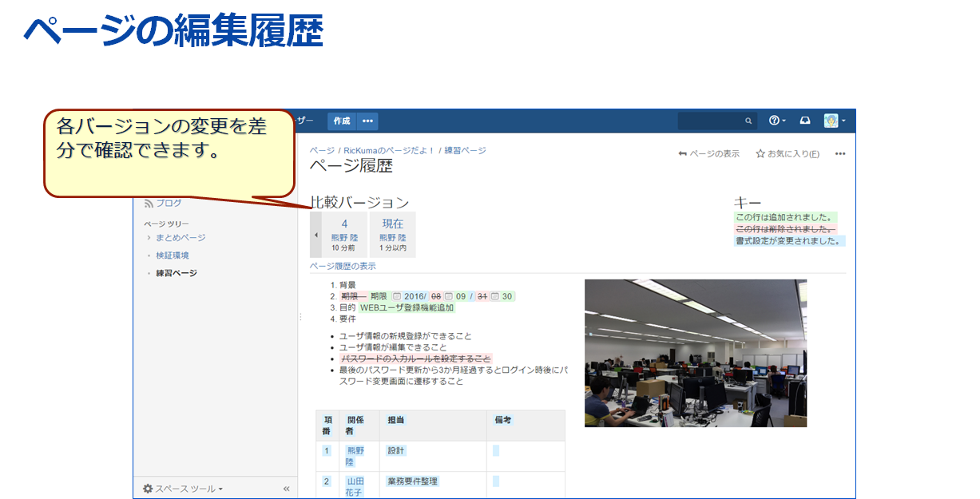980x499 pixels.
Task: Click the 比較バージョン heading
Action: (359, 203)
